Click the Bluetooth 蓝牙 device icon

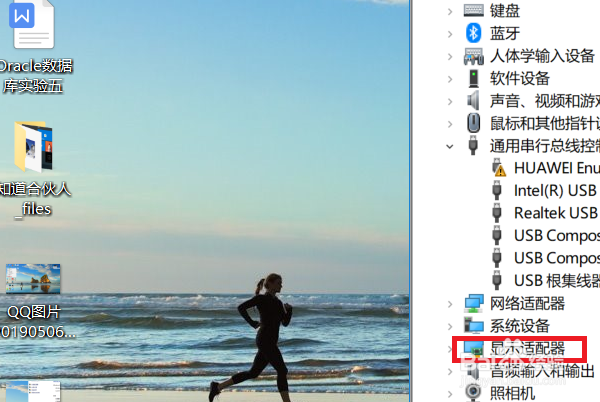pyautogui.click(x=473, y=33)
